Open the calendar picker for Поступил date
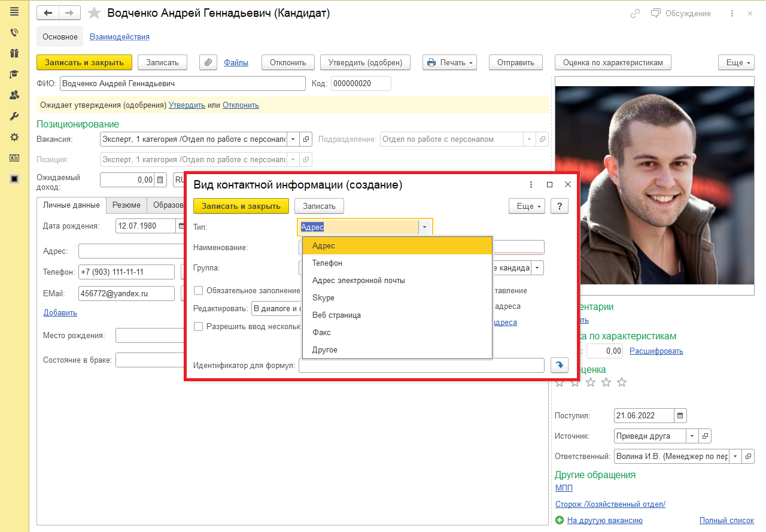The image size is (766, 532). click(x=680, y=415)
